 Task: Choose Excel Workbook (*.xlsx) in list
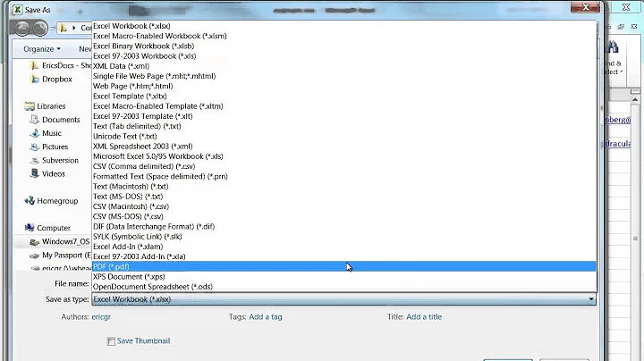[x=344, y=26]
